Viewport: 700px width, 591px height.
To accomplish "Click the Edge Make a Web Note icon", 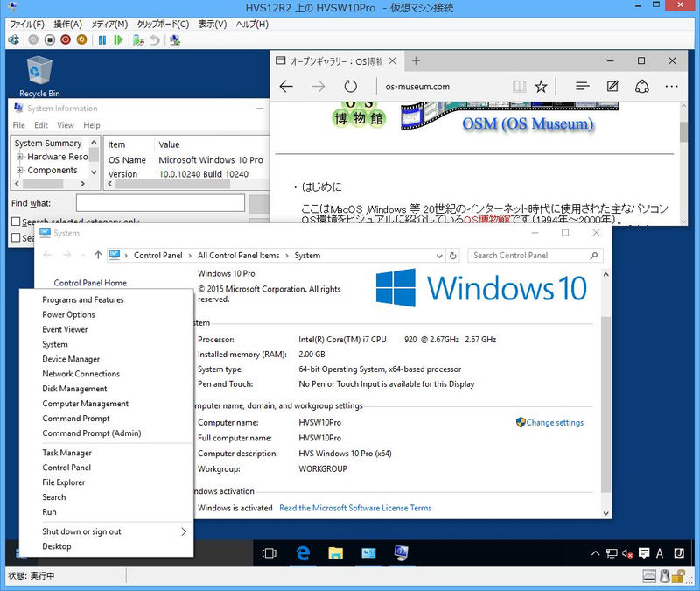I will tap(612, 86).
